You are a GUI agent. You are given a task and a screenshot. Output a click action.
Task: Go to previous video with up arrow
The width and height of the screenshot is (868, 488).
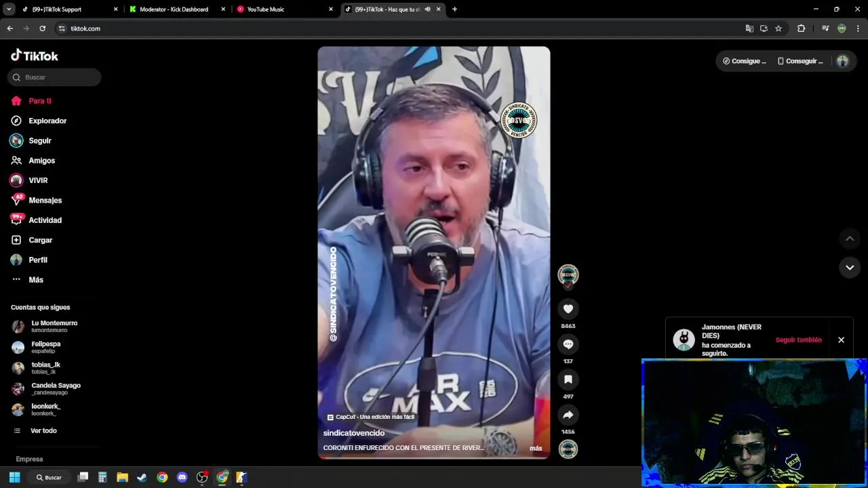pyautogui.click(x=850, y=239)
